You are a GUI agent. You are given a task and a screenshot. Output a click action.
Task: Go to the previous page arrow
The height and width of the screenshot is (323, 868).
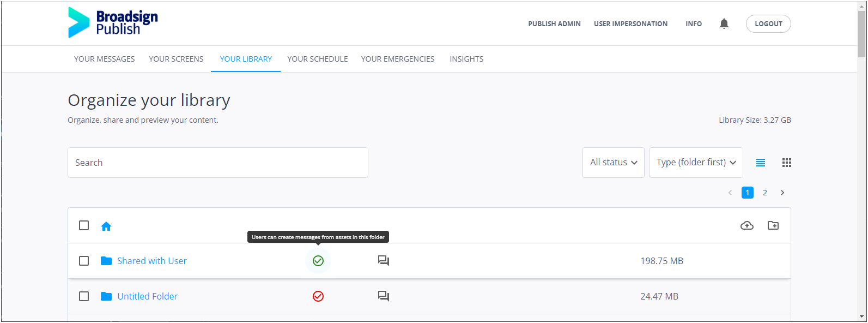click(730, 193)
